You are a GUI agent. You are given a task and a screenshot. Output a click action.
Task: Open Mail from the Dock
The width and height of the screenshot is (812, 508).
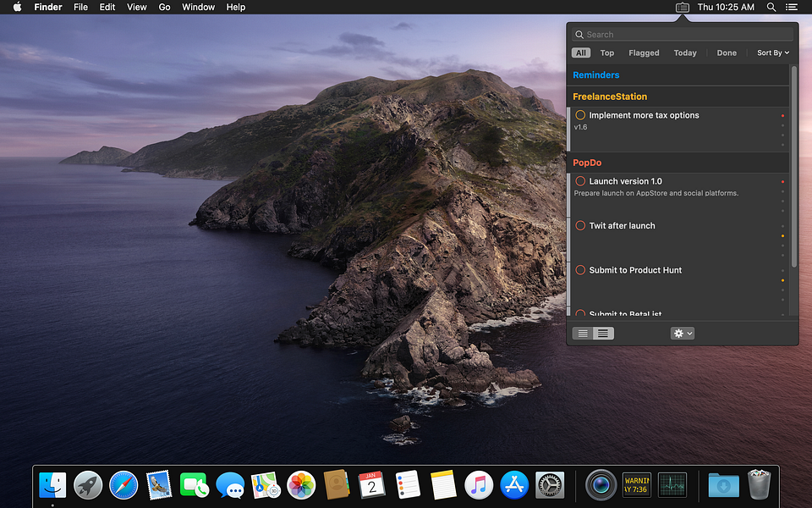click(159, 485)
